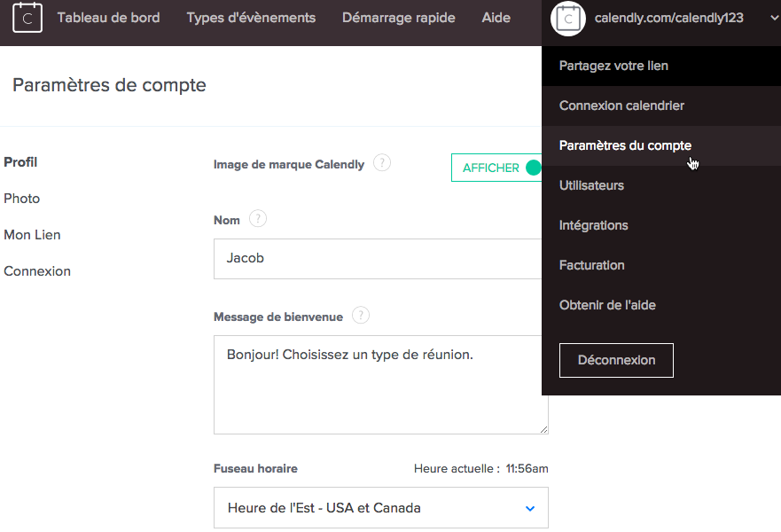Click the Nom field containing Jacob
This screenshot has width=781, height=532.
coord(378,259)
